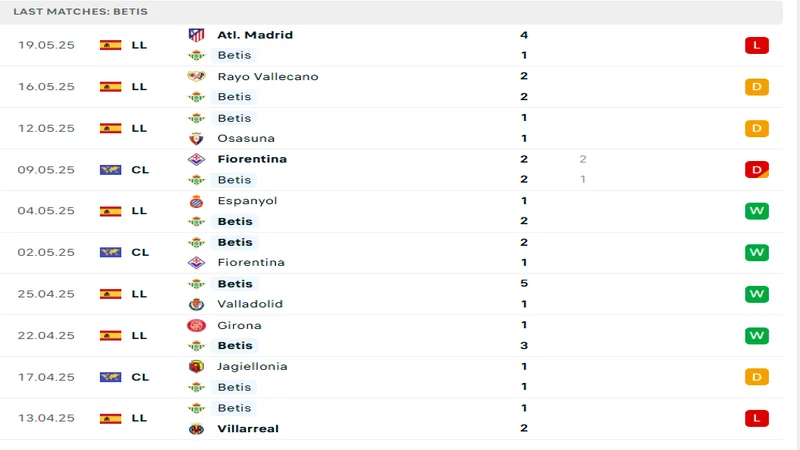800x450 pixels.
Task: Click the Espanyol crest icon
Action: click(x=196, y=201)
